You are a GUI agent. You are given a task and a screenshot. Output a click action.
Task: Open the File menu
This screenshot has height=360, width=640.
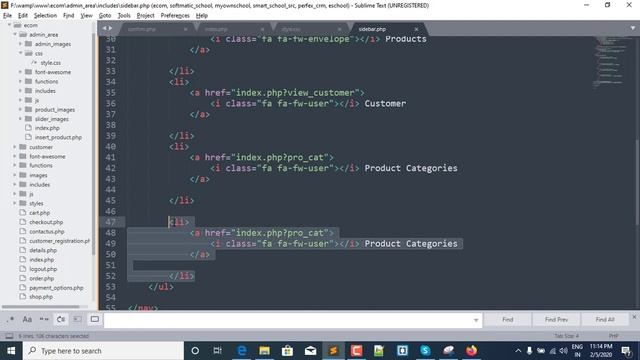pyautogui.click(x=7, y=16)
